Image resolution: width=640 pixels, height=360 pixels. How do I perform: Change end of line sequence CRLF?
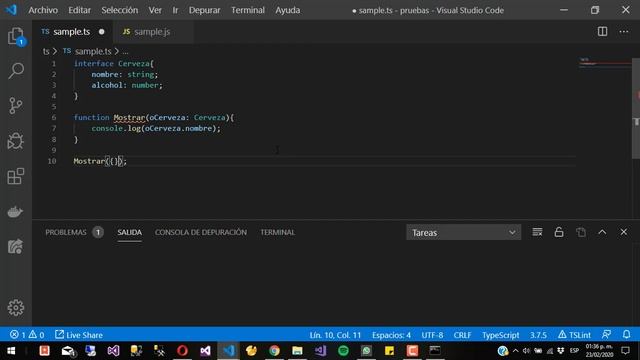[x=462, y=335]
